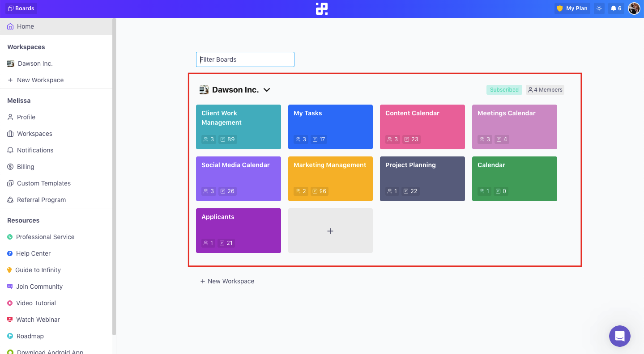
Task: Open Profile from the sidebar
Action: [26, 117]
